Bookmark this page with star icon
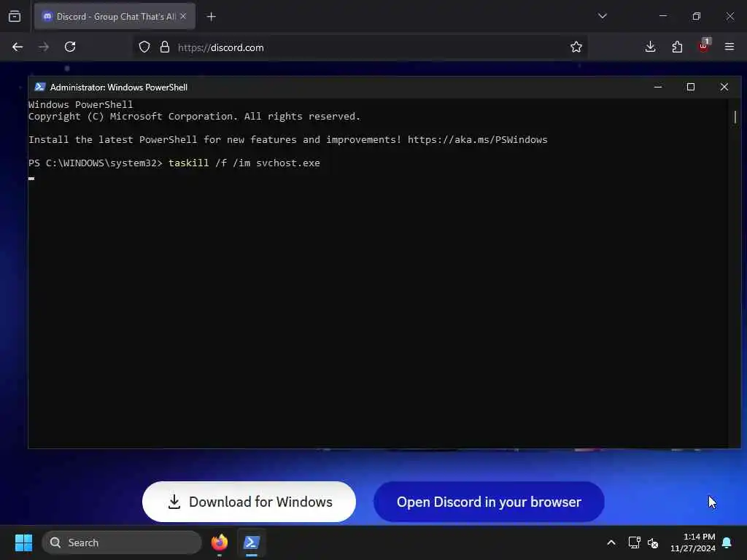This screenshot has width=747, height=560. [576, 47]
